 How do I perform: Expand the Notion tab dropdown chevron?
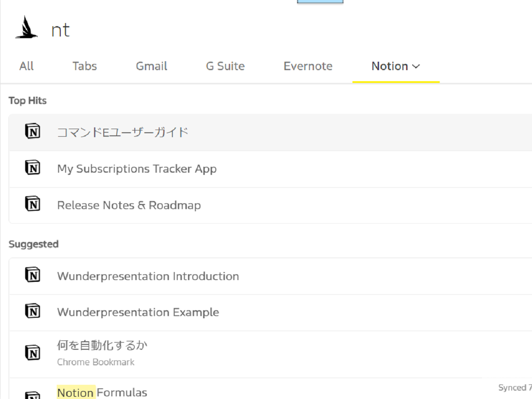click(x=416, y=67)
